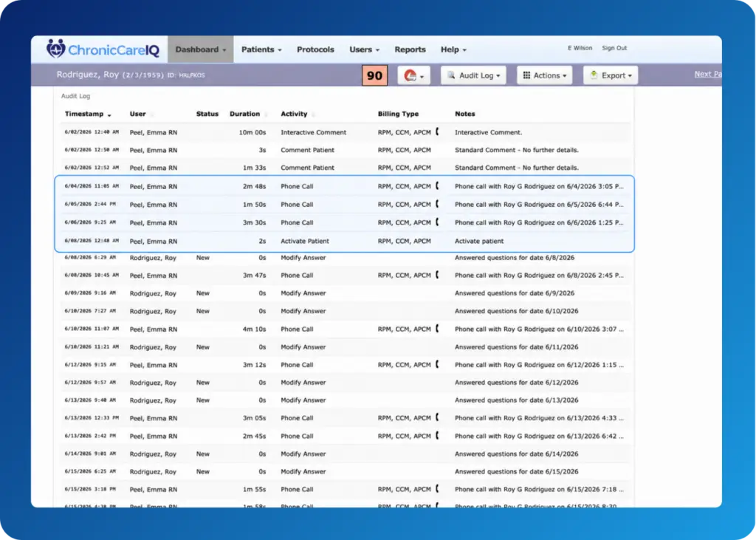The image size is (756, 540).
Task: Select the 6/14/2026 9:01 AM timestamp
Action: coord(90,454)
